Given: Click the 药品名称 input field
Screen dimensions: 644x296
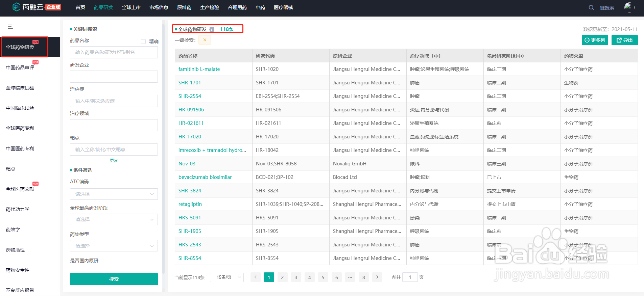Looking at the screenshot, I should click(x=114, y=52).
